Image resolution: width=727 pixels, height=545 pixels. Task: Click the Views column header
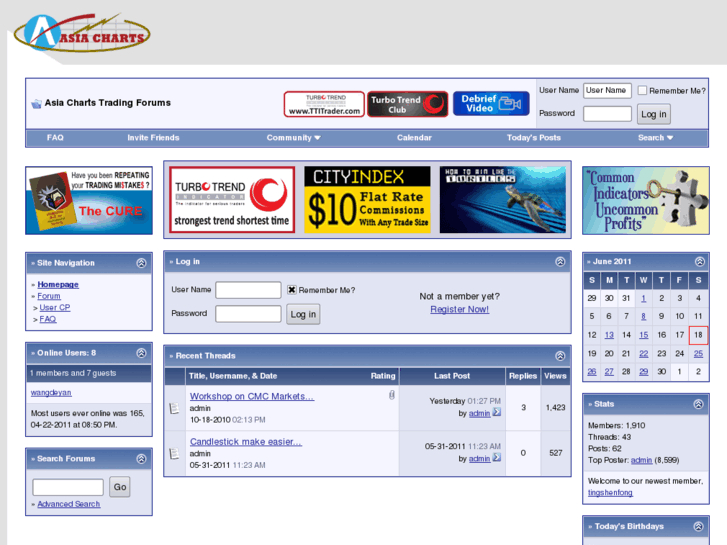(555, 376)
